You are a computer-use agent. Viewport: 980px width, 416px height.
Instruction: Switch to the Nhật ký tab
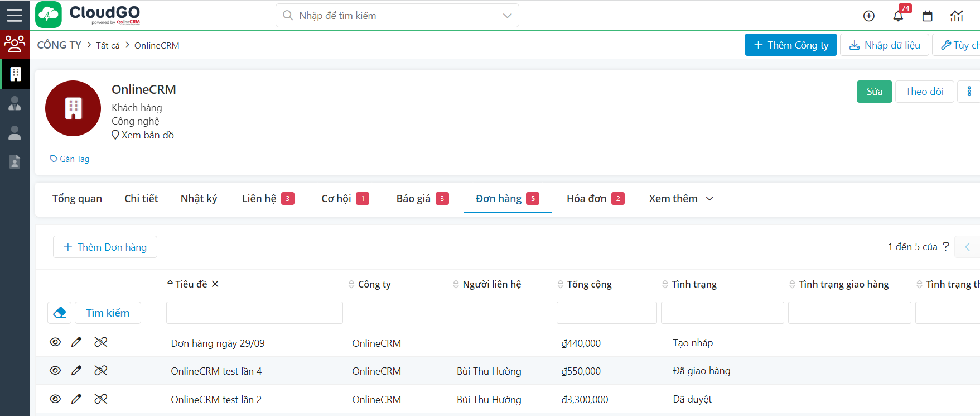coord(199,199)
